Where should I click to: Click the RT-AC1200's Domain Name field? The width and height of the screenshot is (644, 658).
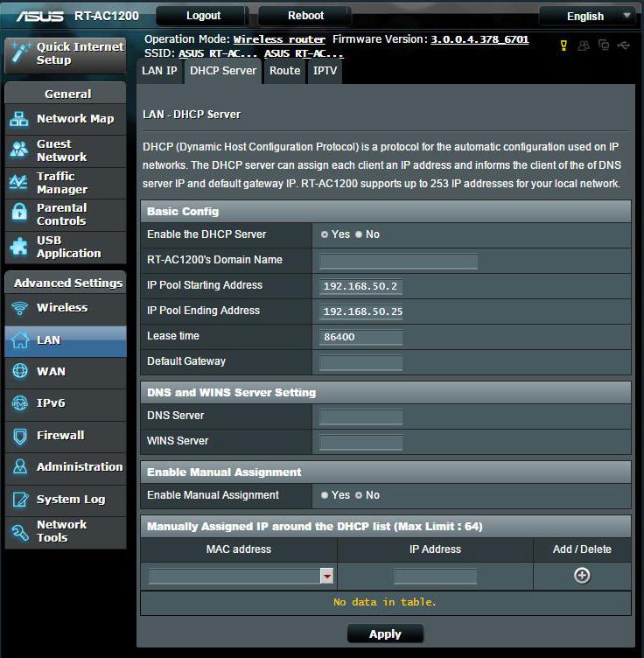tap(398, 262)
